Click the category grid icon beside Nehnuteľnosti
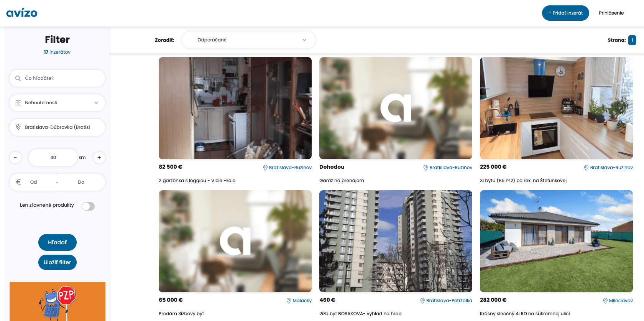Image resolution: width=644 pixels, height=321 pixels. tap(18, 103)
